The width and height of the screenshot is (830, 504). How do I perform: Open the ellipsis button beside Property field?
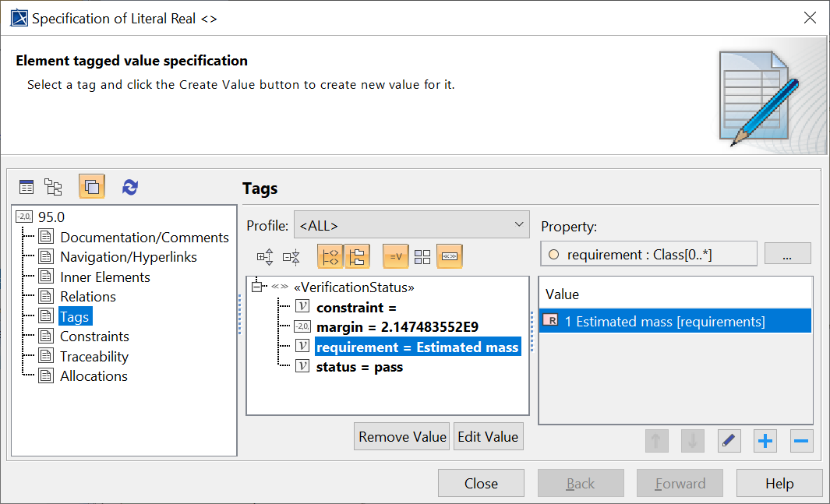pyautogui.click(x=787, y=254)
